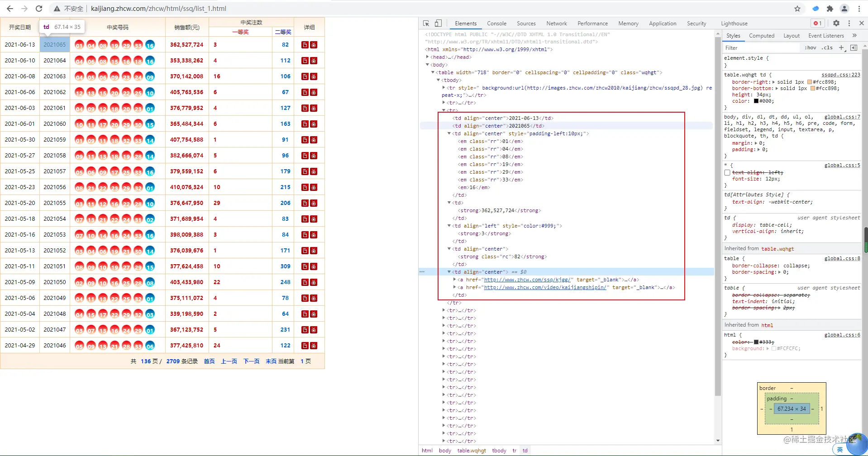Open DevTools customize three-dot menu
Viewport: 868px width, 456px height.
[x=849, y=24]
